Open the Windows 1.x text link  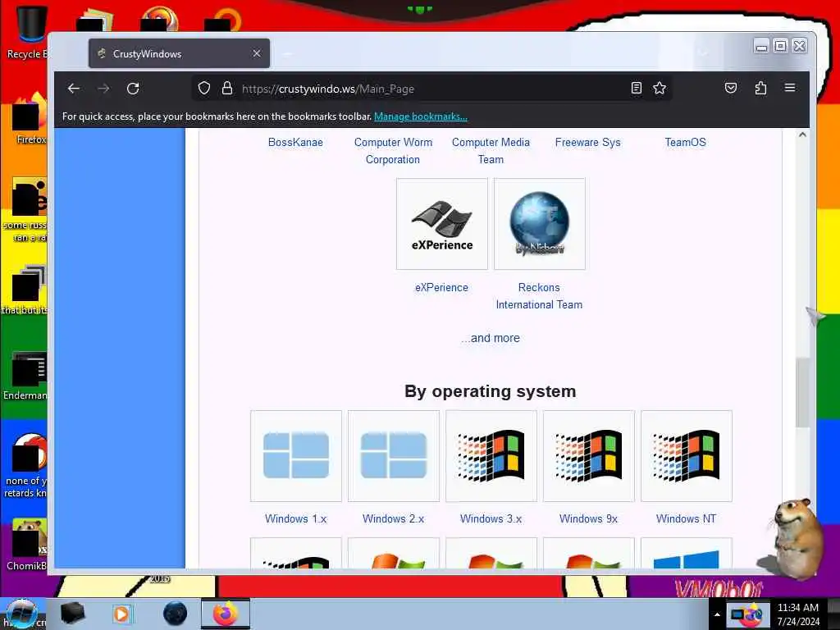(x=295, y=519)
